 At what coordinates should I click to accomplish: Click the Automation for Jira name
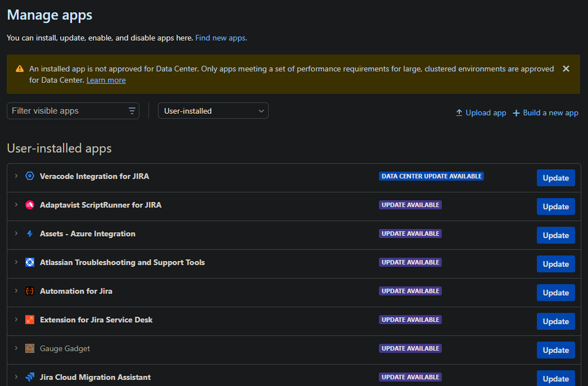click(x=76, y=291)
